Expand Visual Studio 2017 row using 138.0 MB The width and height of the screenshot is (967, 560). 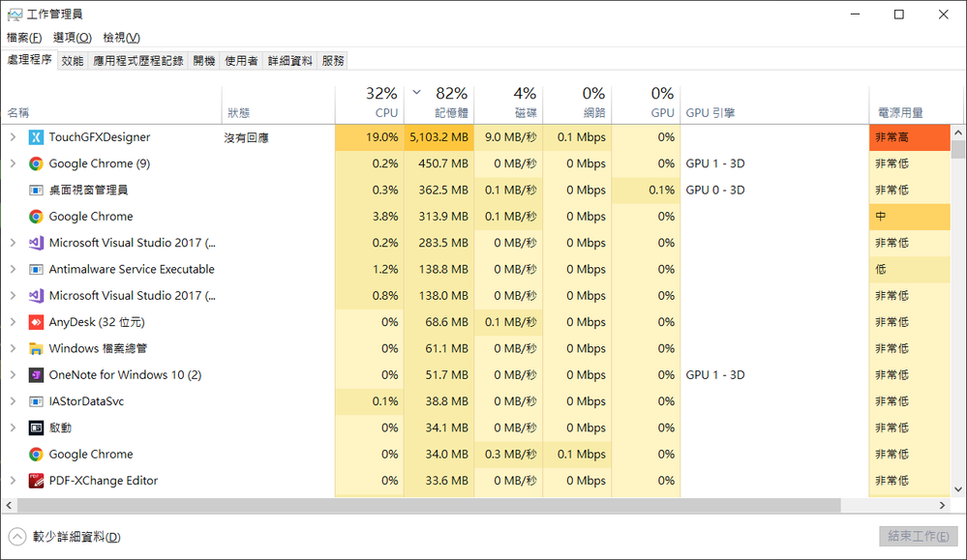point(13,296)
